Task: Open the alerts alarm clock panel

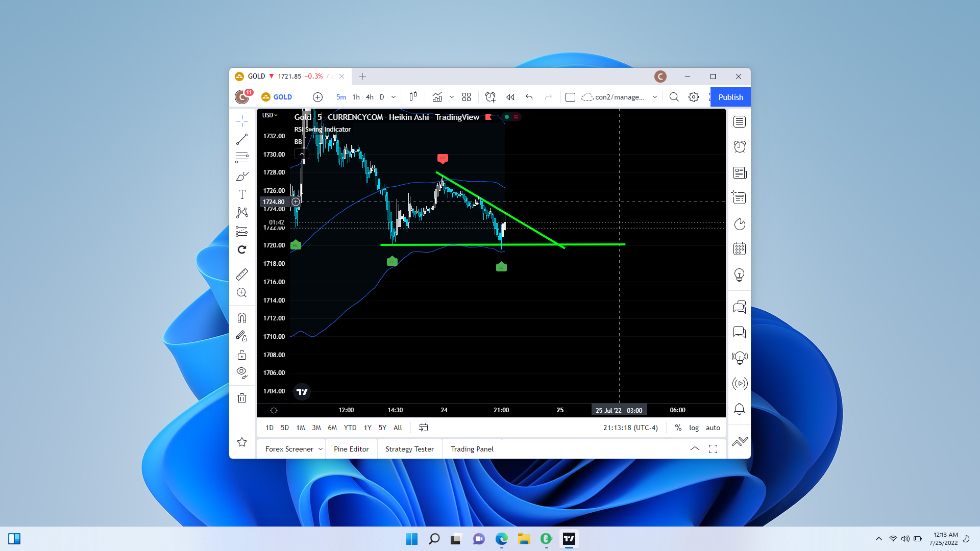Action: [x=740, y=147]
